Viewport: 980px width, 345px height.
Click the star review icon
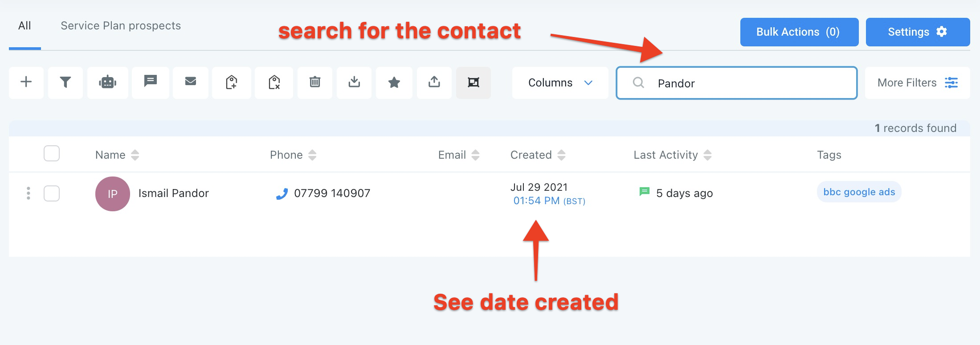(394, 82)
